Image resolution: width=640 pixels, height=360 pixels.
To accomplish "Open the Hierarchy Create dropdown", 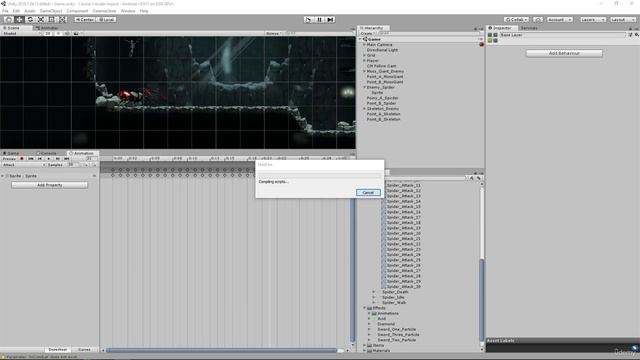I will pyautogui.click(x=367, y=33).
